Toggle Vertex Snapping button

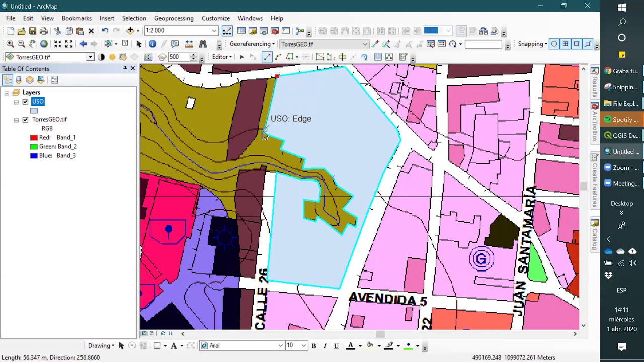pyautogui.click(x=577, y=44)
